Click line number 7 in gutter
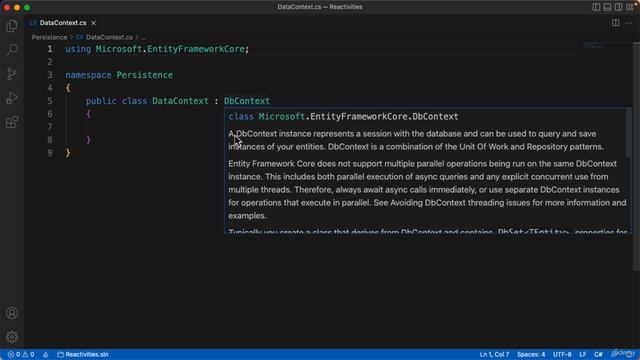Viewport: 640px width, 360px height. 50,127
